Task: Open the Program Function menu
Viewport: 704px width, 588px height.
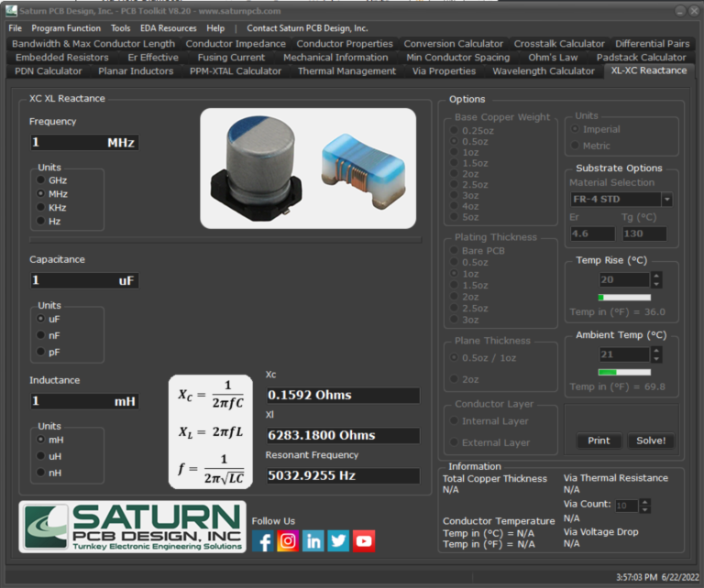Action: 65,28
